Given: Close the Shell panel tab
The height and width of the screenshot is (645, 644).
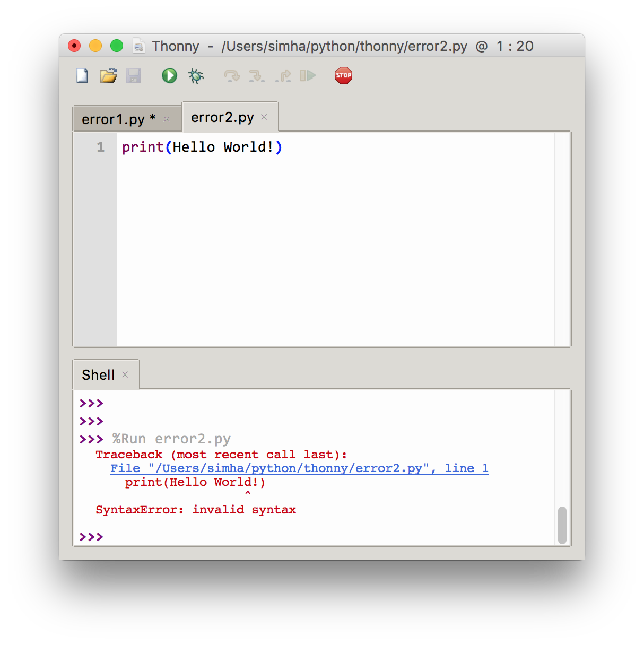Looking at the screenshot, I should pos(125,374).
